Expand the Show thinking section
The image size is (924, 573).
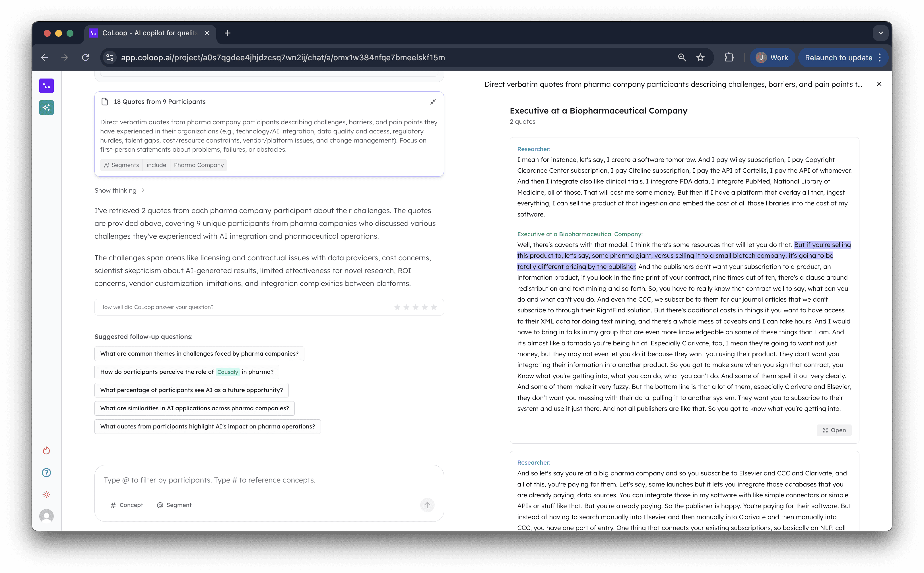pos(119,191)
